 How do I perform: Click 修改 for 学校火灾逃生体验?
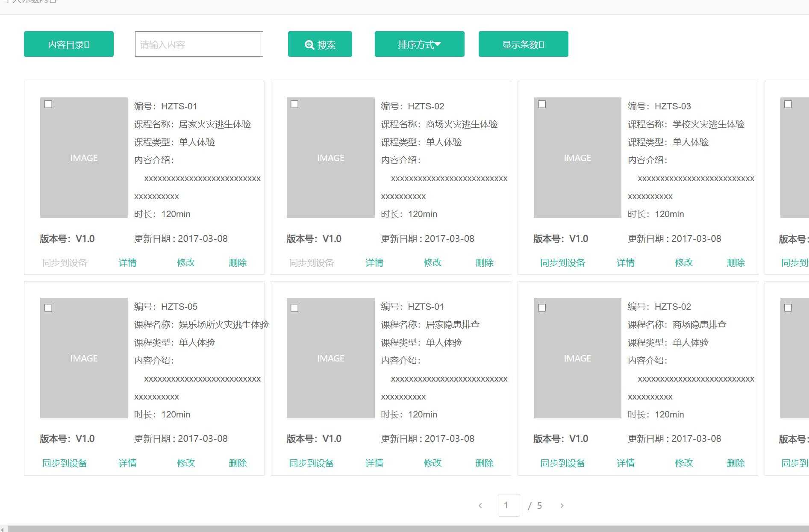[x=684, y=262]
